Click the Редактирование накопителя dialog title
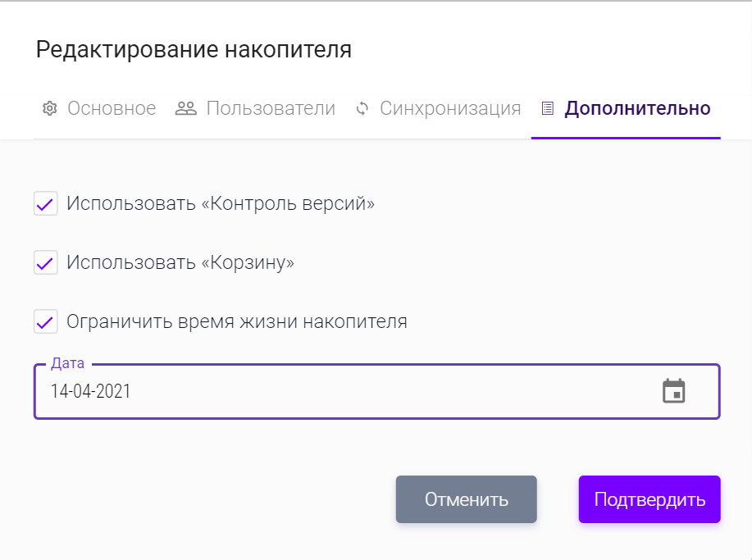 point(194,49)
